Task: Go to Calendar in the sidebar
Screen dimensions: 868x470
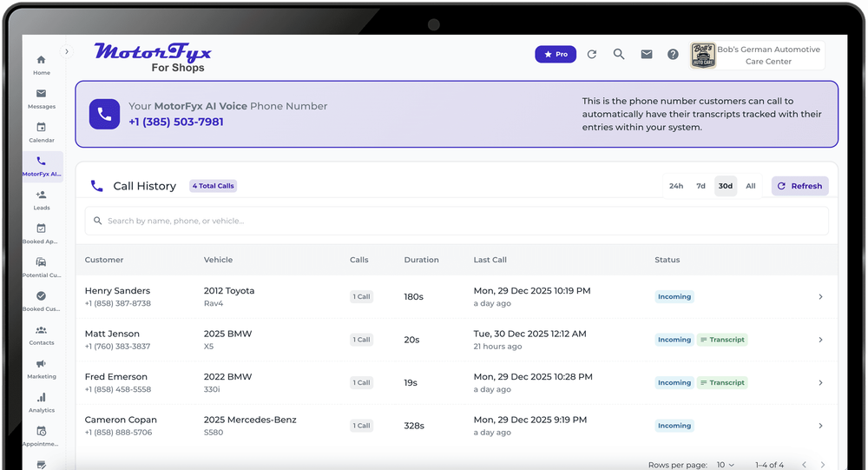Action: pos(41,129)
